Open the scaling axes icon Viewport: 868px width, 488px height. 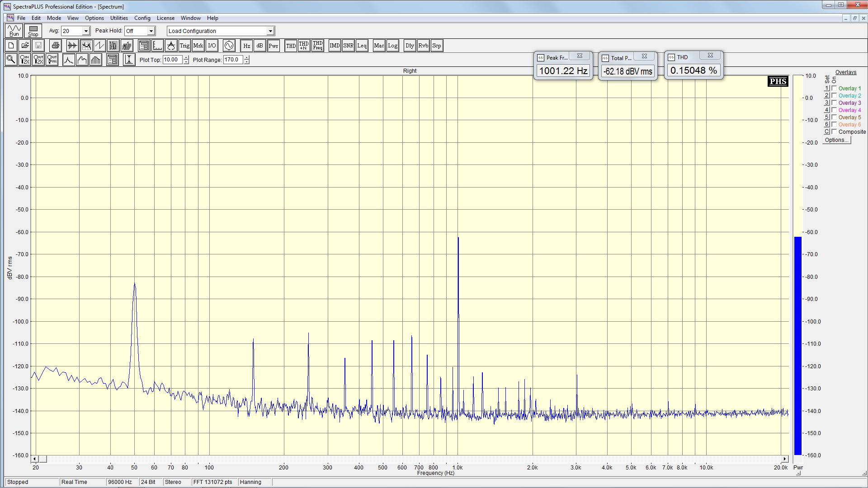(158, 46)
